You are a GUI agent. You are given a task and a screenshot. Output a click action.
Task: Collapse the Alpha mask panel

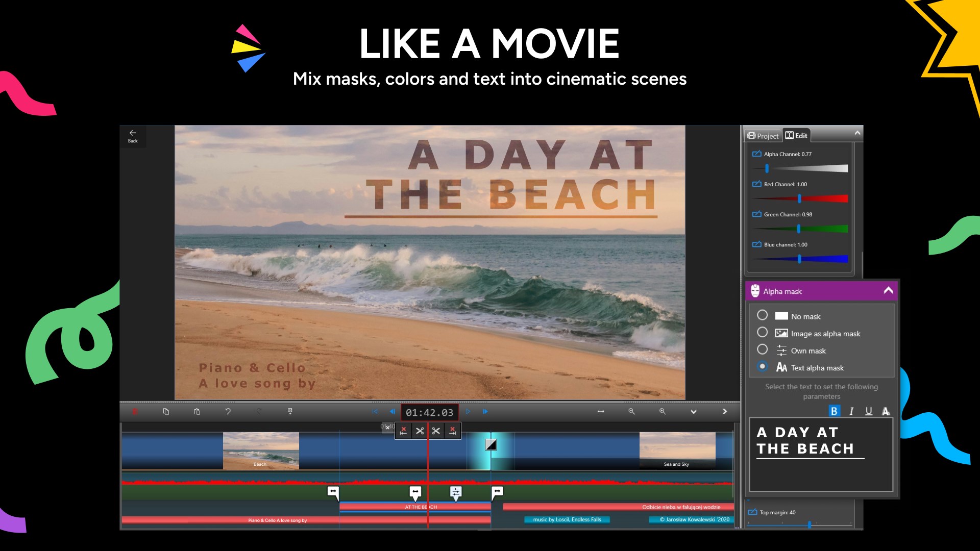pos(888,290)
